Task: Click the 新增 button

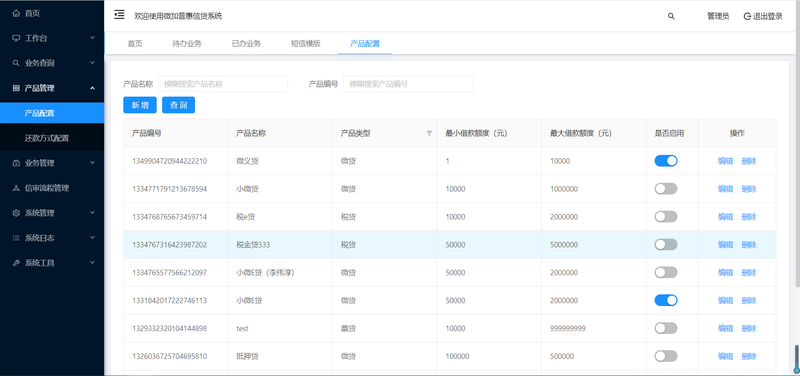Action: point(140,105)
